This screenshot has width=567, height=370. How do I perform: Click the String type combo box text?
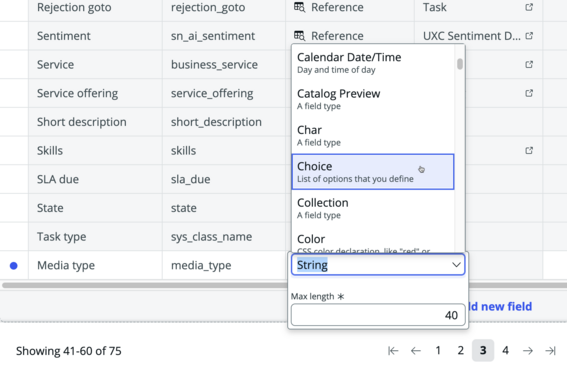click(312, 265)
